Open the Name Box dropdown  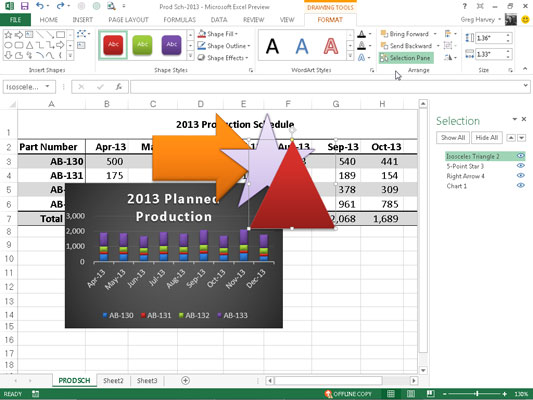pyautogui.click(x=48, y=87)
